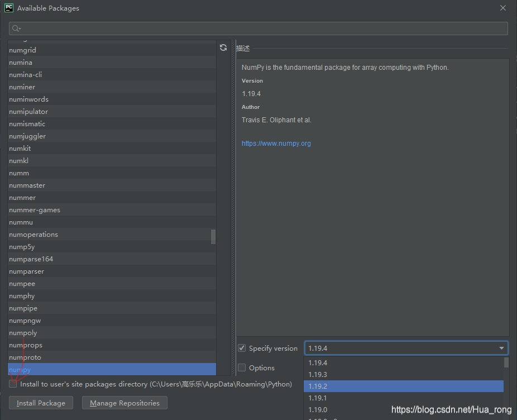The image size is (517, 420).
Task: Click the version dropdown list scrollbar
Action: click(506, 362)
